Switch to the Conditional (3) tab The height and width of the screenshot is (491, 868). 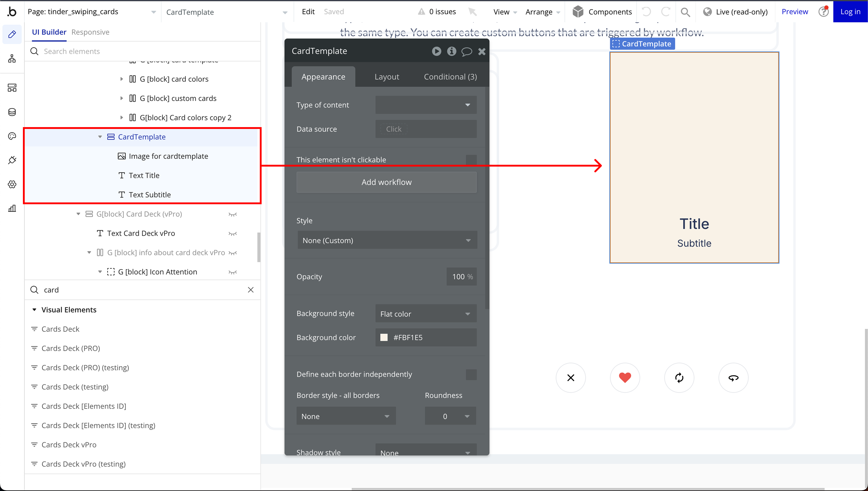(450, 77)
